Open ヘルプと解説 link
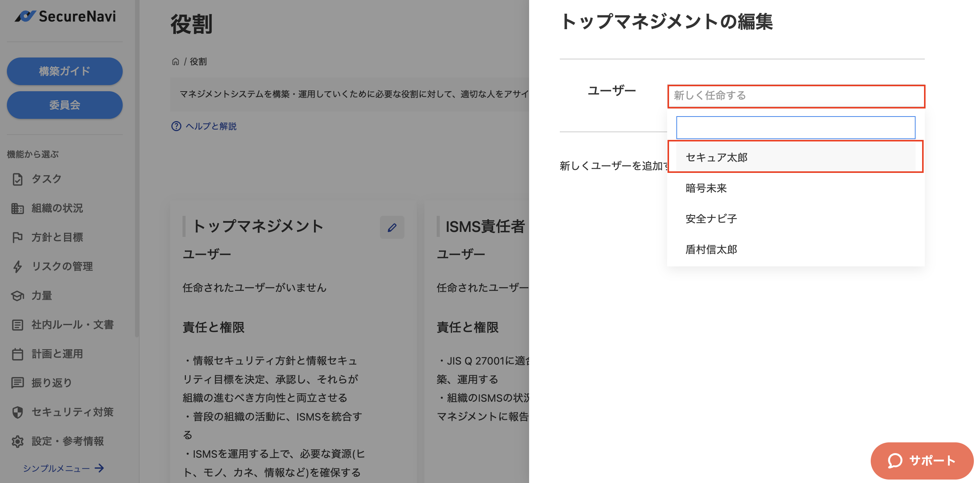This screenshot has width=980, height=483. pyautogui.click(x=211, y=126)
